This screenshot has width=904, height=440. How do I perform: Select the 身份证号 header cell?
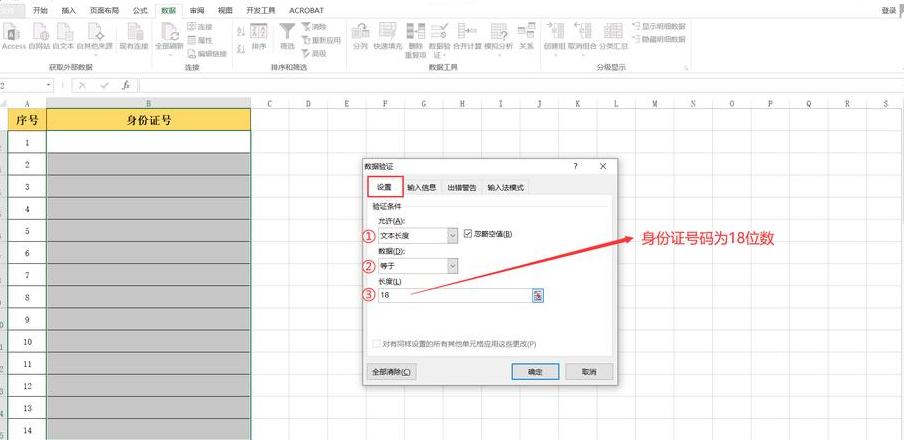coord(149,120)
